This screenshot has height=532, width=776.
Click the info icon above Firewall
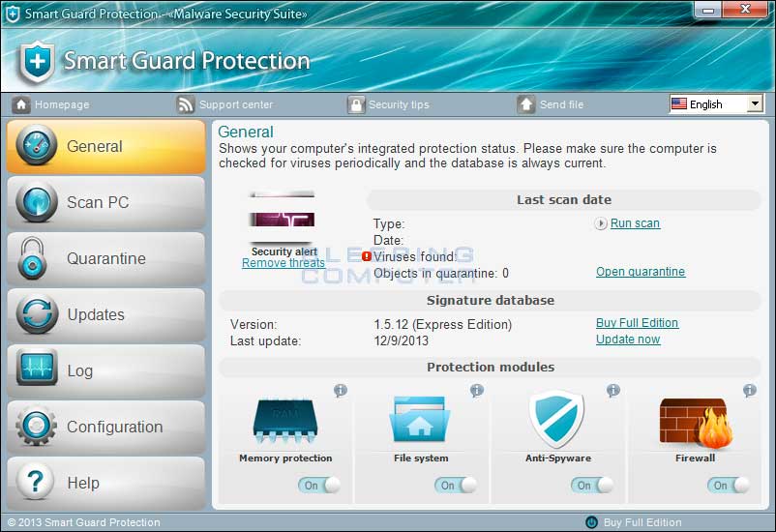pyautogui.click(x=750, y=391)
